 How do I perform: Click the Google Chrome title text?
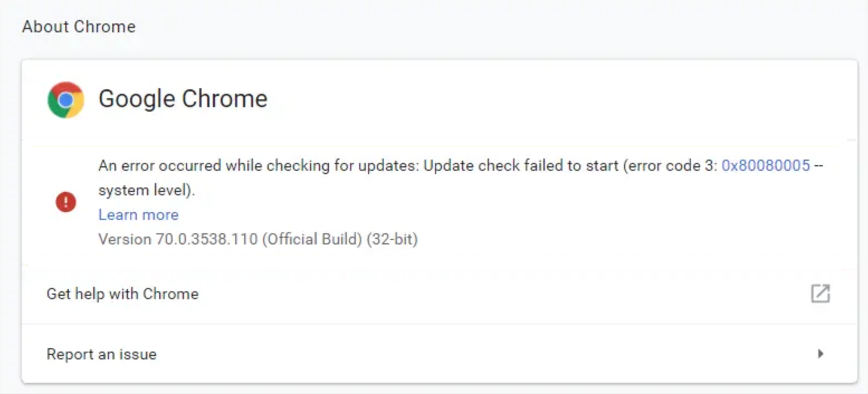(183, 99)
